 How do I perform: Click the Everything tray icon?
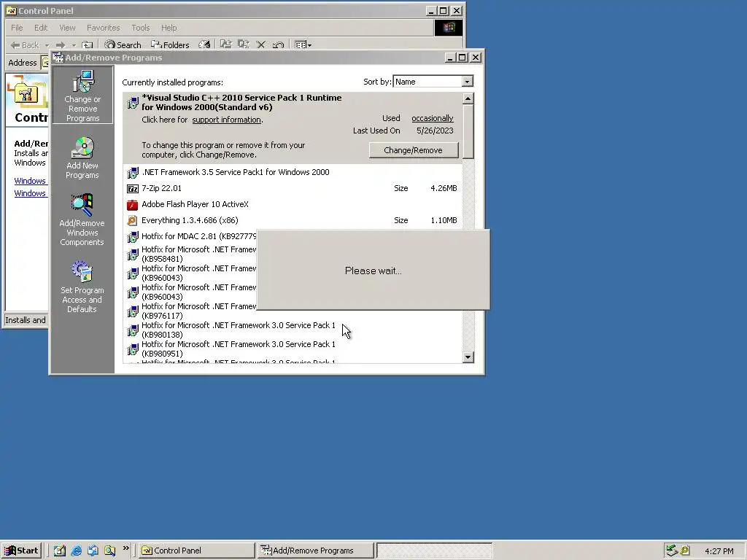685,551
